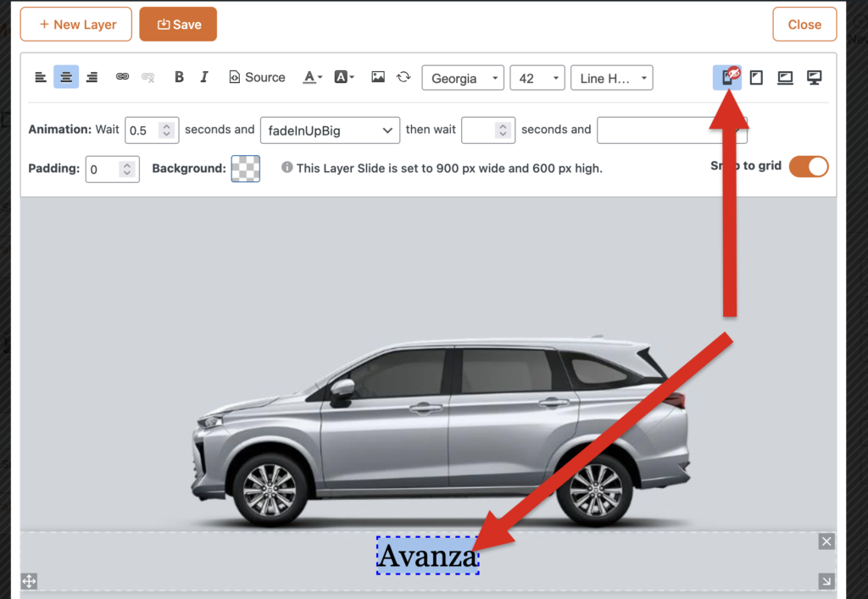Screen dimensions: 868x599
Task: Select the tablet device icon
Action: pyautogui.click(x=756, y=77)
